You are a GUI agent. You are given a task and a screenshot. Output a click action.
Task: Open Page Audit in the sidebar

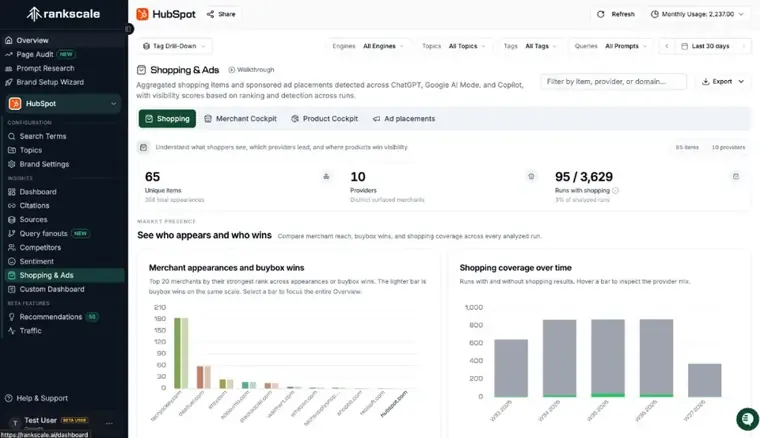point(35,54)
